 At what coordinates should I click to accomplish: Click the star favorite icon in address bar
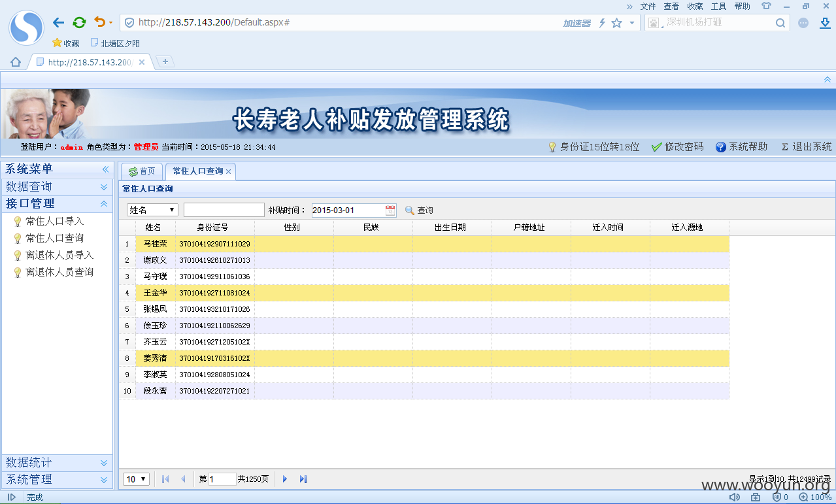616,23
